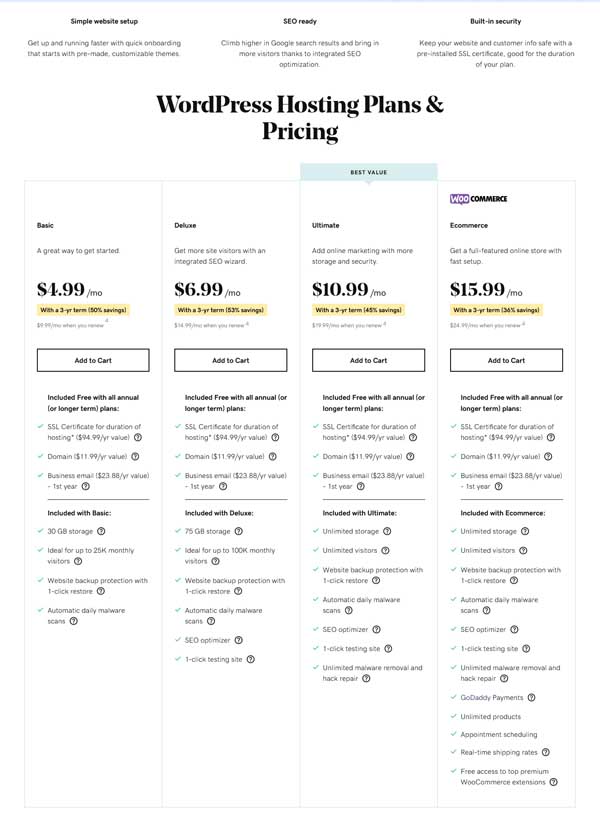Click help icon beside Basic Domain value
This screenshot has width=600, height=824.
point(135,457)
